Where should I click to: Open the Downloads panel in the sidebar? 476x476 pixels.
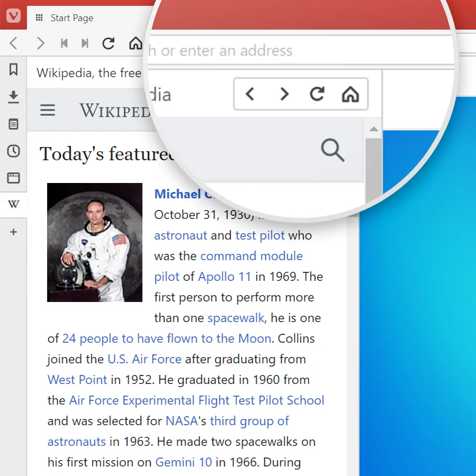click(x=14, y=97)
